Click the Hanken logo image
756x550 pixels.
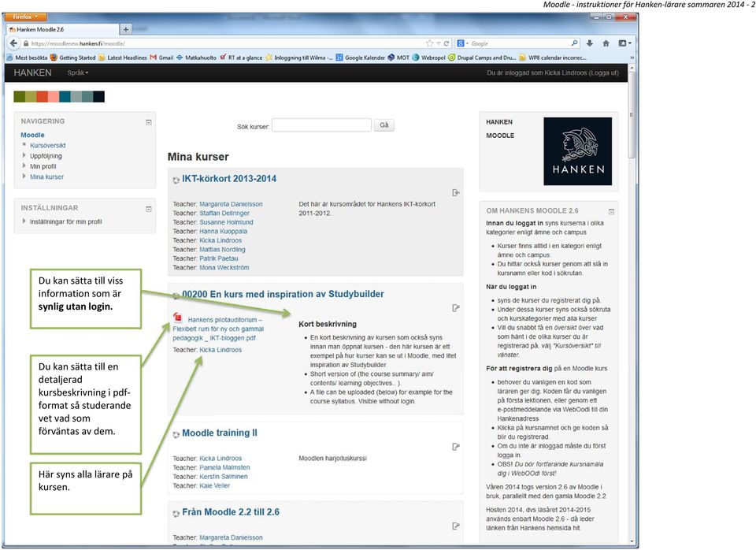(577, 151)
